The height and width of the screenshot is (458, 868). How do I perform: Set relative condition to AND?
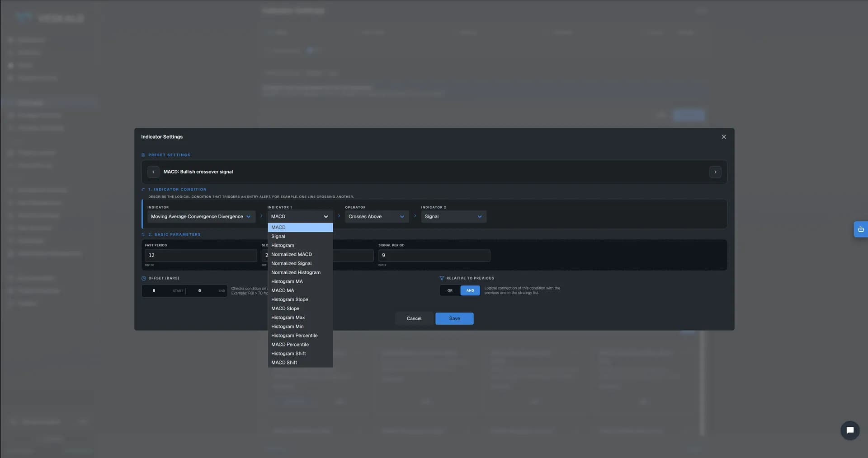pyautogui.click(x=470, y=291)
